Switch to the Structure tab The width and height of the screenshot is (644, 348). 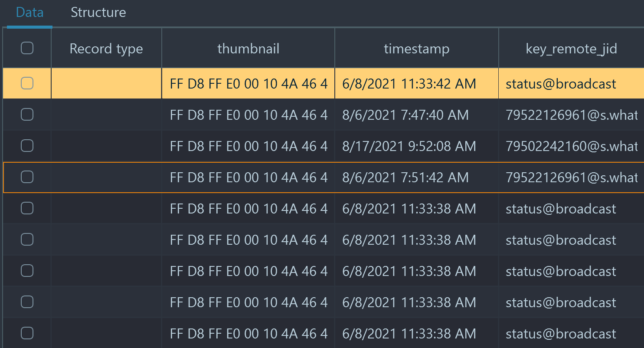click(98, 13)
